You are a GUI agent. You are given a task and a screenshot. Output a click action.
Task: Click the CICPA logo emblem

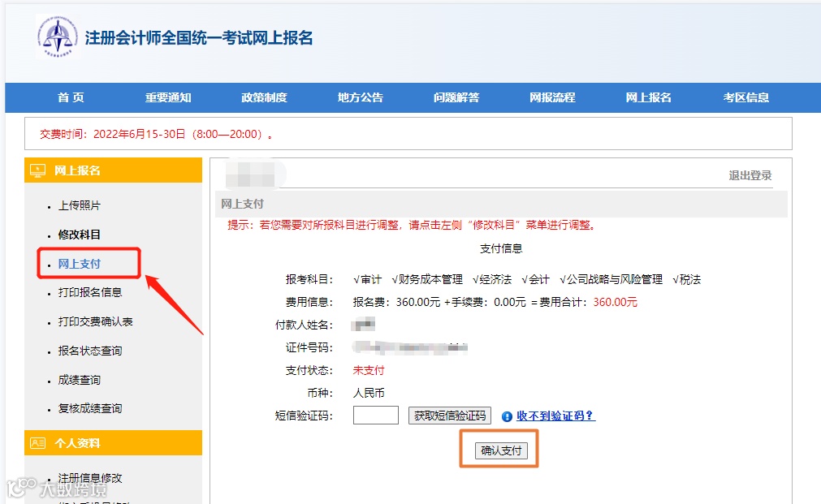pos(58,37)
